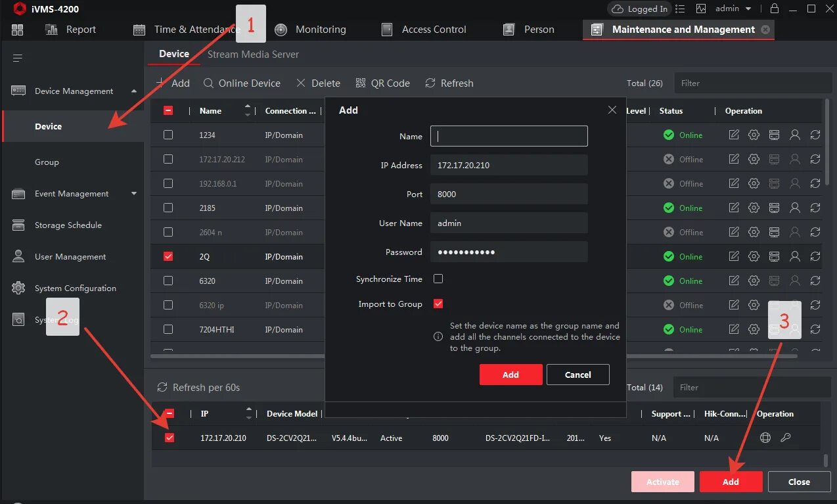This screenshot has height=504, width=837.
Task: Click the Close button at bottom right
Action: pos(799,482)
